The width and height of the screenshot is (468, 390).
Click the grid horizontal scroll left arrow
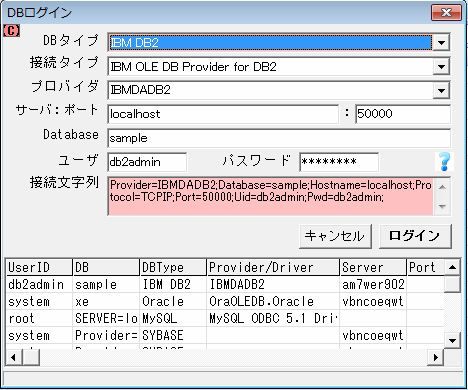(14, 358)
